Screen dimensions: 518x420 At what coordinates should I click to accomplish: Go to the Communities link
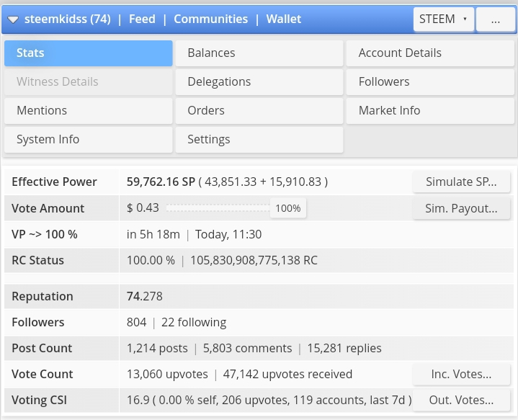tap(210, 19)
